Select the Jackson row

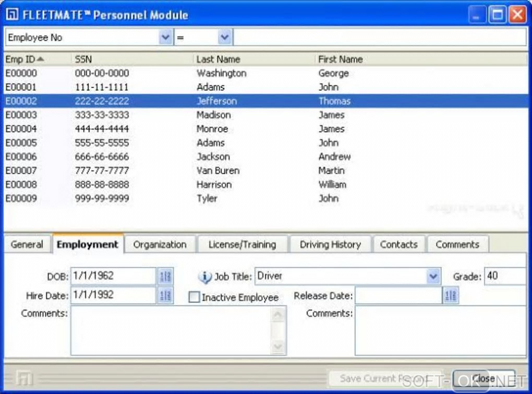click(265, 157)
